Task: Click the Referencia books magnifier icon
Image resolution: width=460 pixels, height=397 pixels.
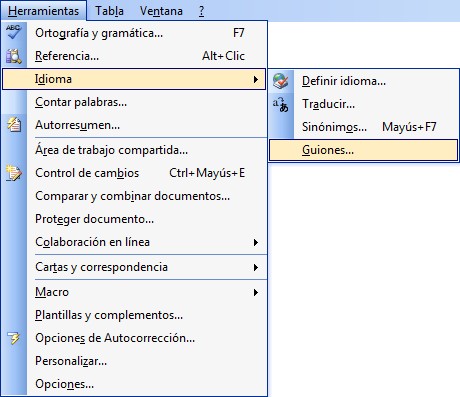Action: click(x=14, y=56)
